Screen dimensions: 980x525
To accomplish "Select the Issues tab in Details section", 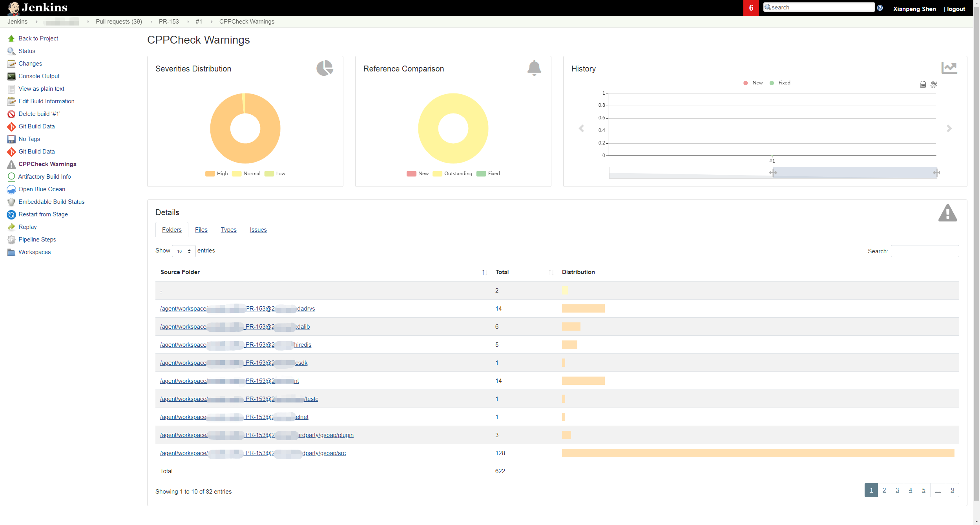I will tap(258, 229).
